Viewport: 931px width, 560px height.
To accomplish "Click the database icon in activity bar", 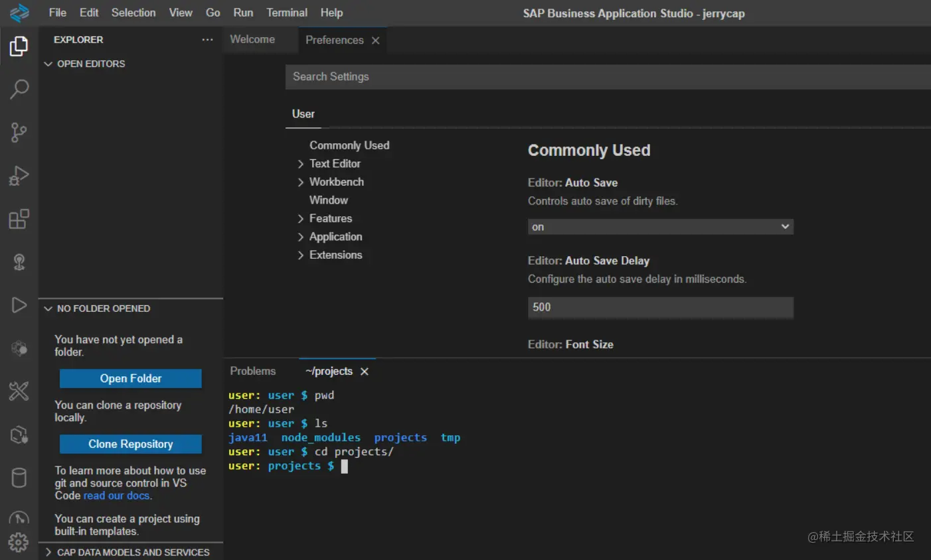I will click(x=19, y=478).
